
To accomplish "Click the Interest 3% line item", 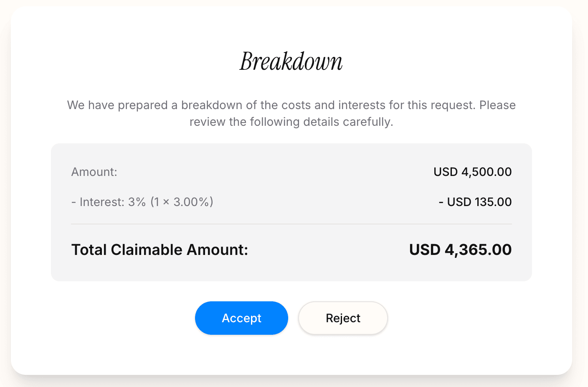I will point(142,202).
